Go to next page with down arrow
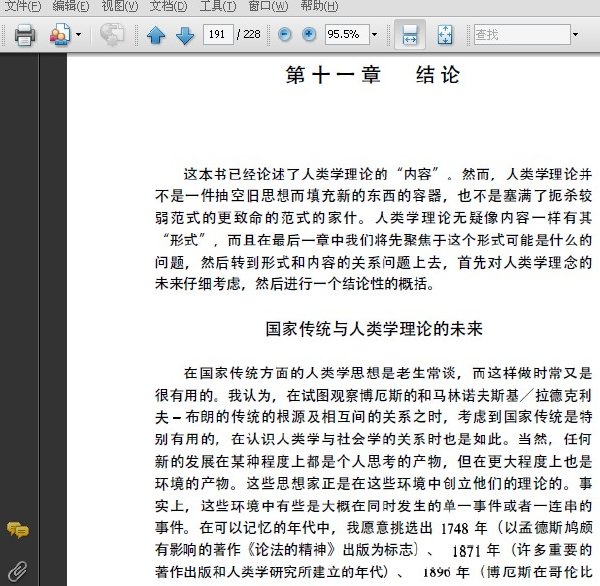 (185, 35)
